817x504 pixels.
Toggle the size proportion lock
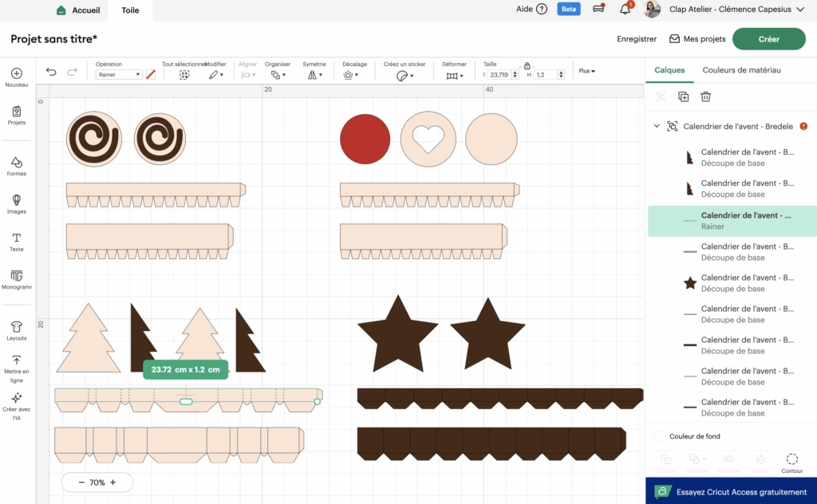(x=527, y=65)
